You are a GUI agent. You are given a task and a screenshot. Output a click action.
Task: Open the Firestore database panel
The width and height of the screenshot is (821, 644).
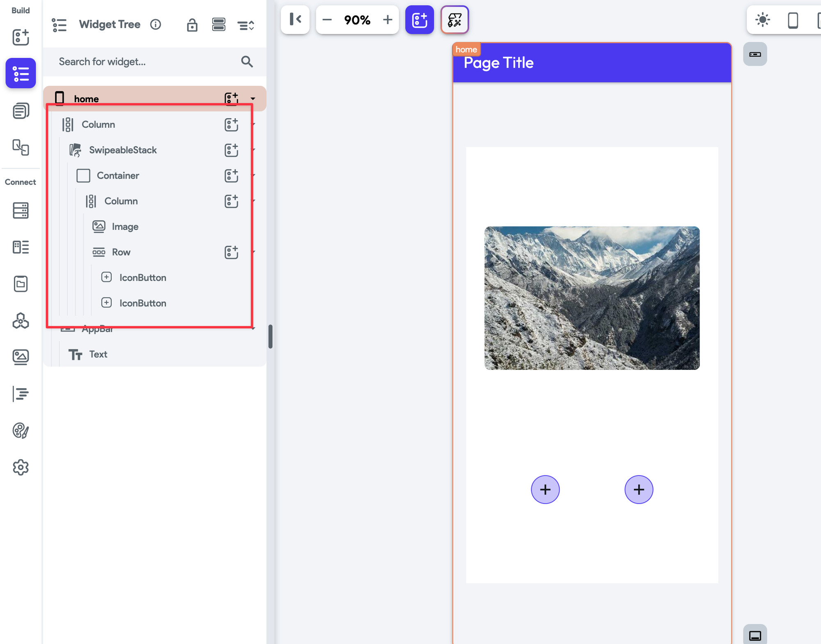coord(21,211)
